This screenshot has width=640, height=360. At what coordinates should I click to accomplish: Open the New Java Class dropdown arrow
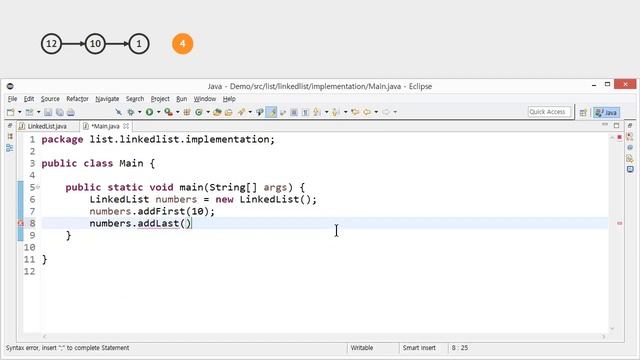(x=208, y=112)
